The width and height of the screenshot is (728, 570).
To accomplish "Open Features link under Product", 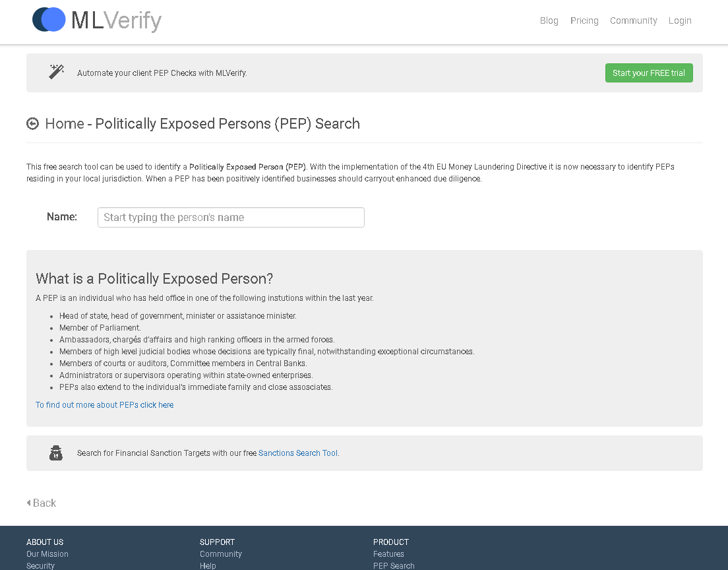I will [388, 554].
